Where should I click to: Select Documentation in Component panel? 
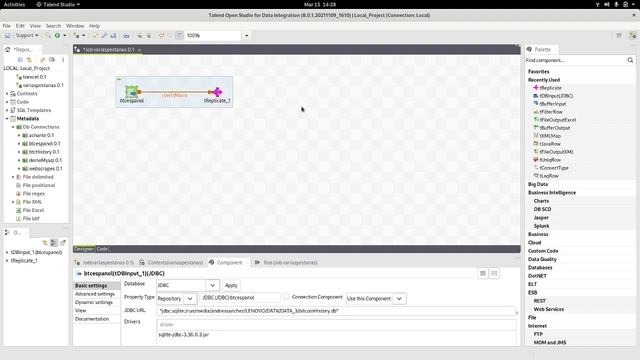tap(92, 319)
